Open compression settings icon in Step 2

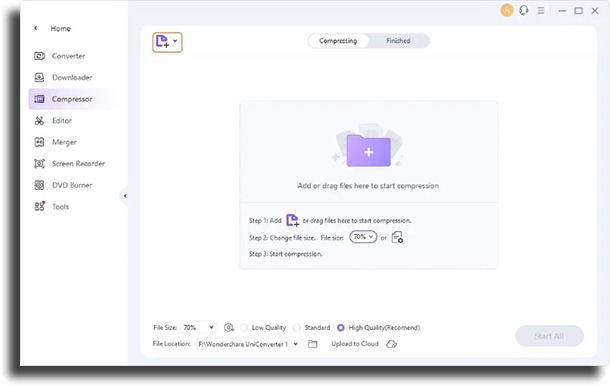point(397,237)
